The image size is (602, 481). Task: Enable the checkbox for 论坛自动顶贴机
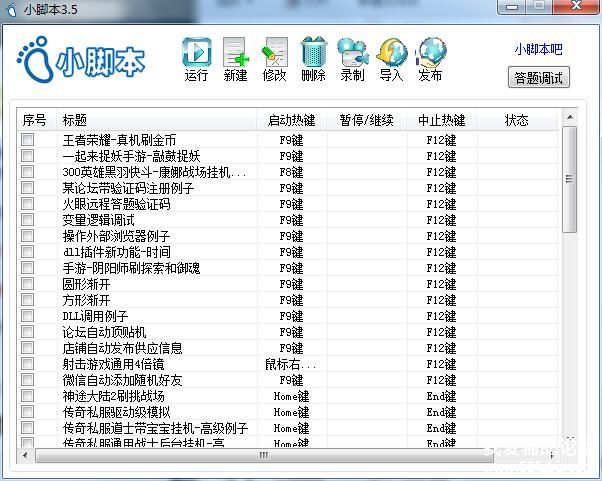(28, 332)
